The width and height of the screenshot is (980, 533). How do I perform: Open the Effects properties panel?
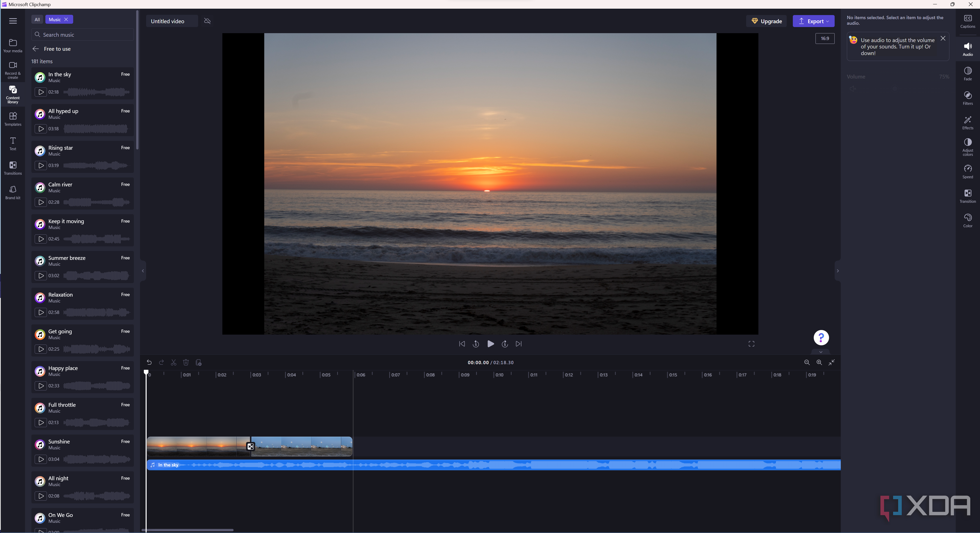tap(968, 122)
